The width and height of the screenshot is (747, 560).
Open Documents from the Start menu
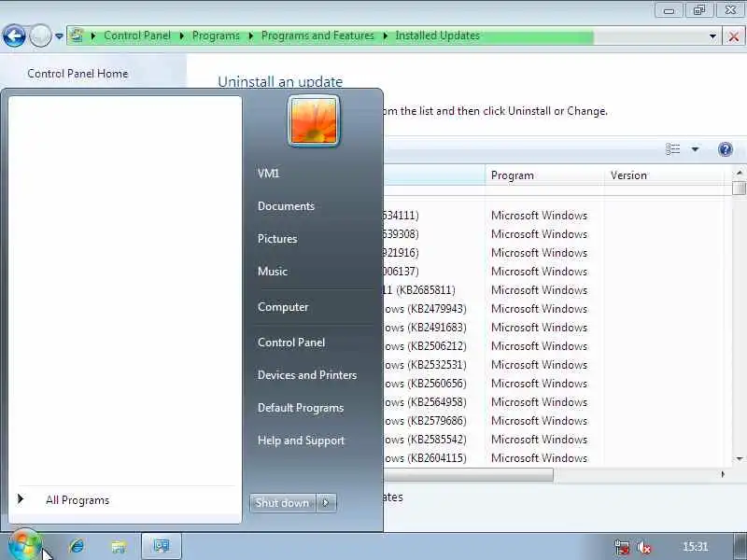[286, 206]
